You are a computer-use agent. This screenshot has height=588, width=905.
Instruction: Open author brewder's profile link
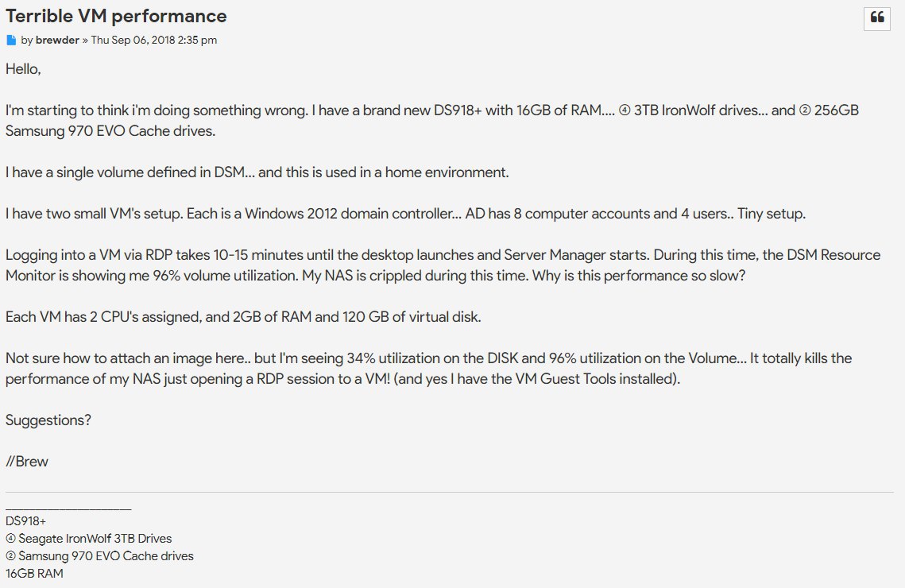coord(57,40)
